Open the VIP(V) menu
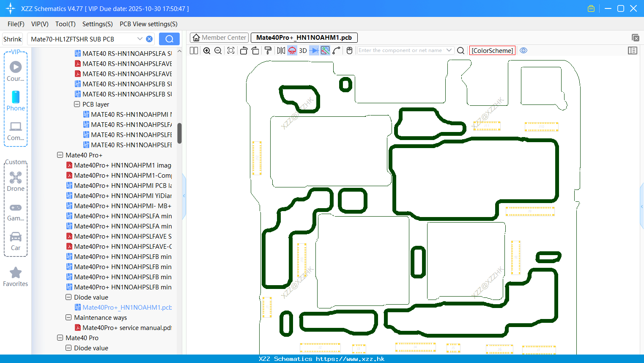 (40, 24)
